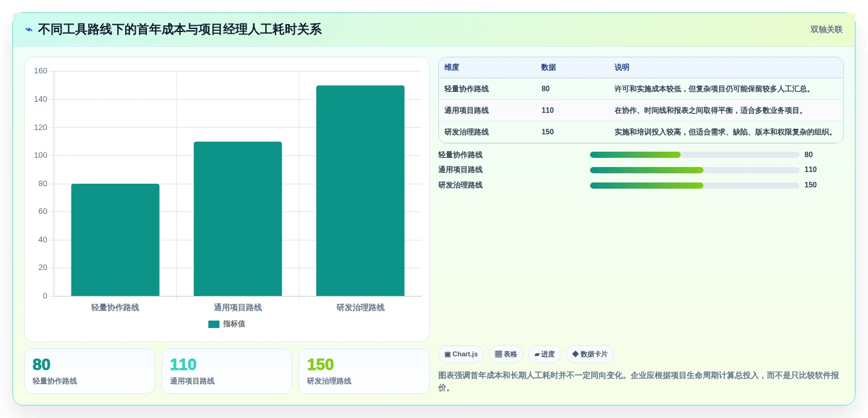Select the 进度 tag chip
868x418 pixels.
pos(544,354)
